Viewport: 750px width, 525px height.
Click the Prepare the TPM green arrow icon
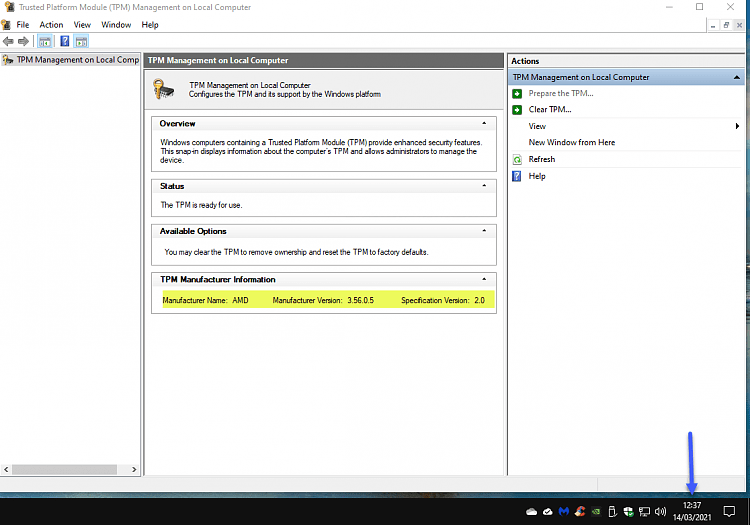(x=517, y=94)
